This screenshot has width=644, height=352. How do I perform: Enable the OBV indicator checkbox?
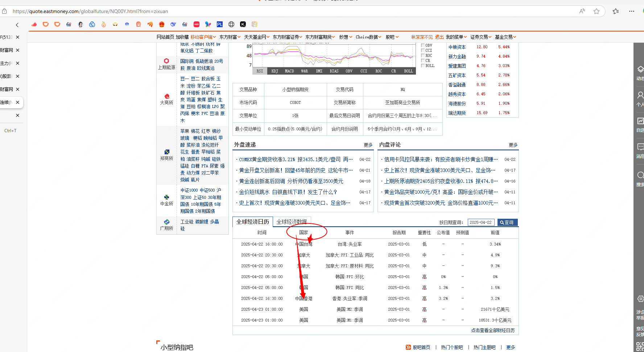[423, 46]
